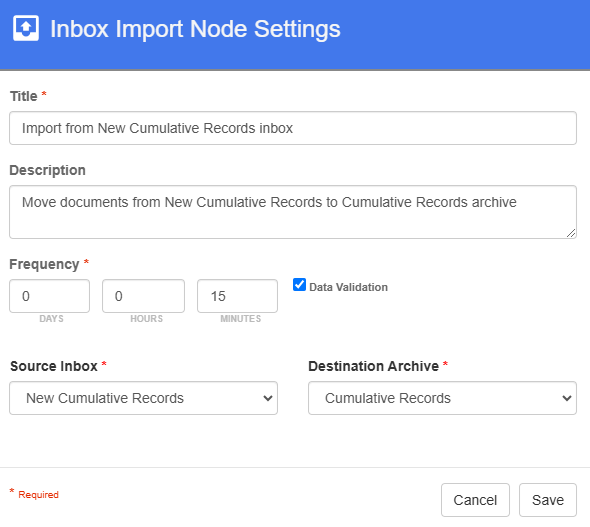Viewport: 590px width, 527px height.
Task: Click the Inbox Import Node Settings heading
Action: pyautogui.click(x=195, y=29)
